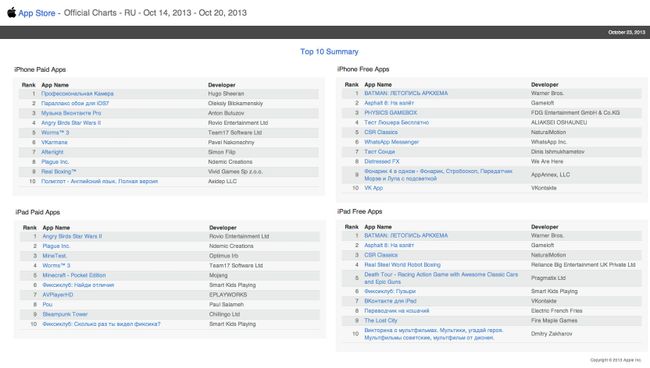This screenshot has height=368, width=650.
Task: Click the Apple logo icon
Action: [x=12, y=12]
